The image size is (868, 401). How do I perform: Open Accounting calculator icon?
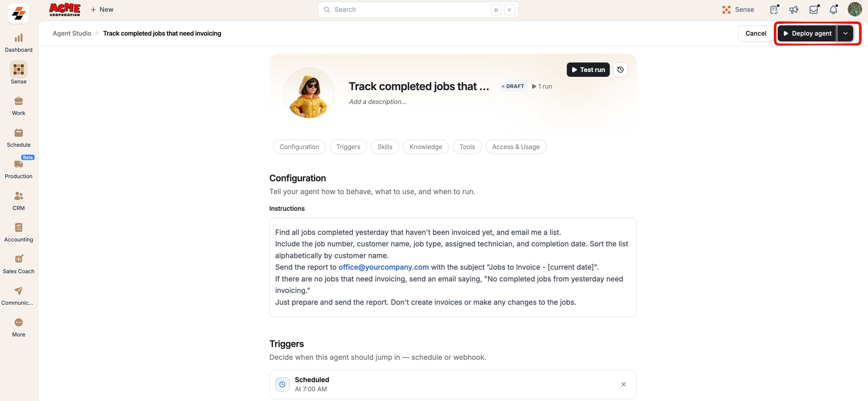(18, 227)
